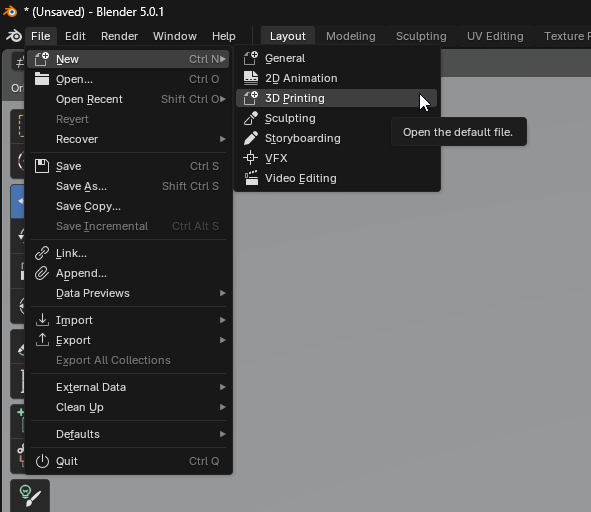This screenshot has width=591, height=512.
Task: Expand the Data Previews submenu
Action: point(128,293)
